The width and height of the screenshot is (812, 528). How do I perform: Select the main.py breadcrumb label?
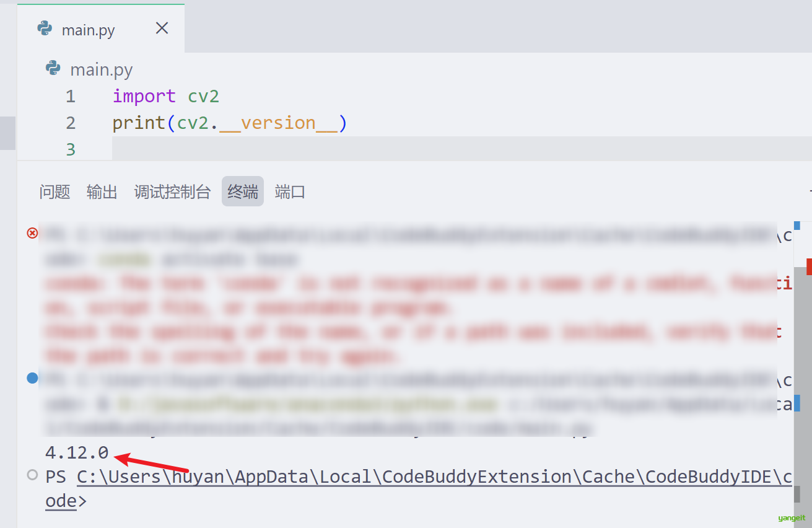pyautogui.click(x=102, y=69)
